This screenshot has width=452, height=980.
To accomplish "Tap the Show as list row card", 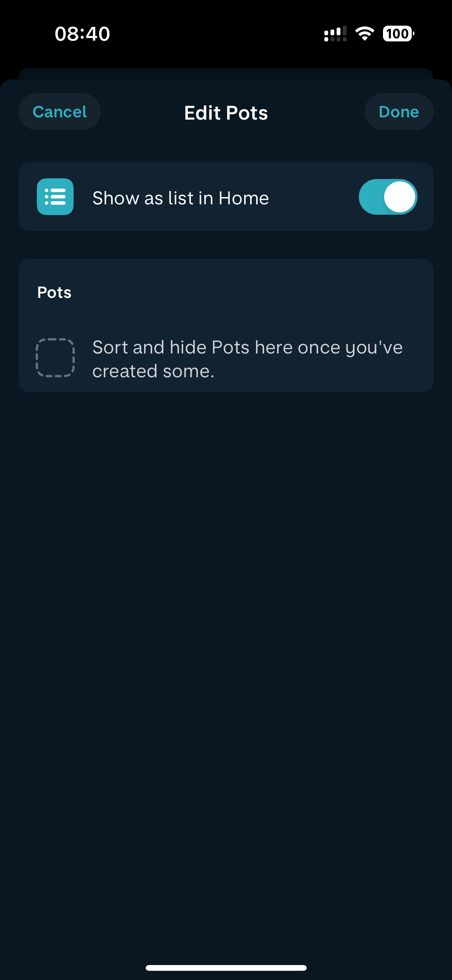I will 226,197.
